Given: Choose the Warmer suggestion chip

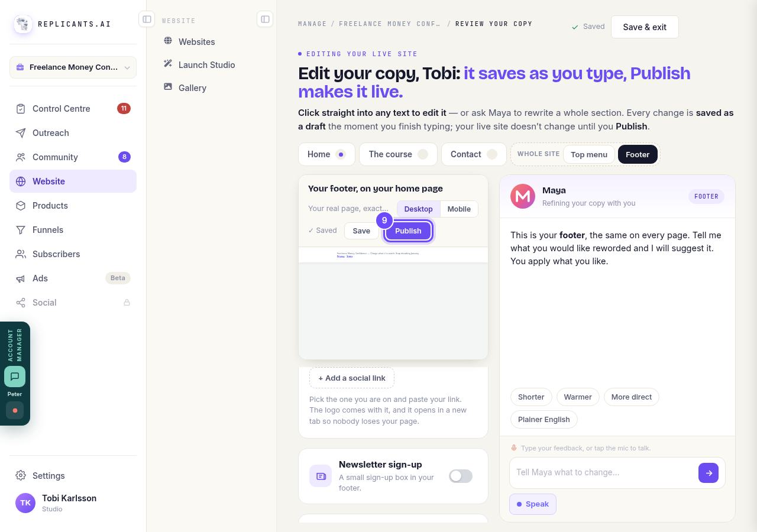Looking at the screenshot, I should click(x=578, y=397).
